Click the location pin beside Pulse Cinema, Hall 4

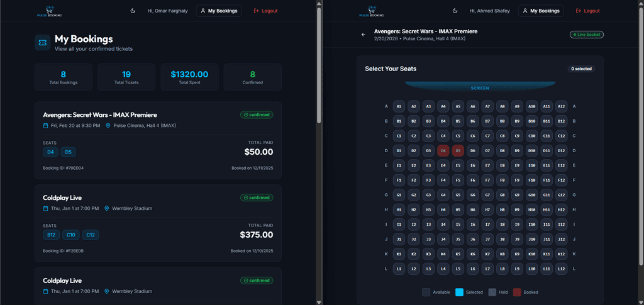coord(108,126)
